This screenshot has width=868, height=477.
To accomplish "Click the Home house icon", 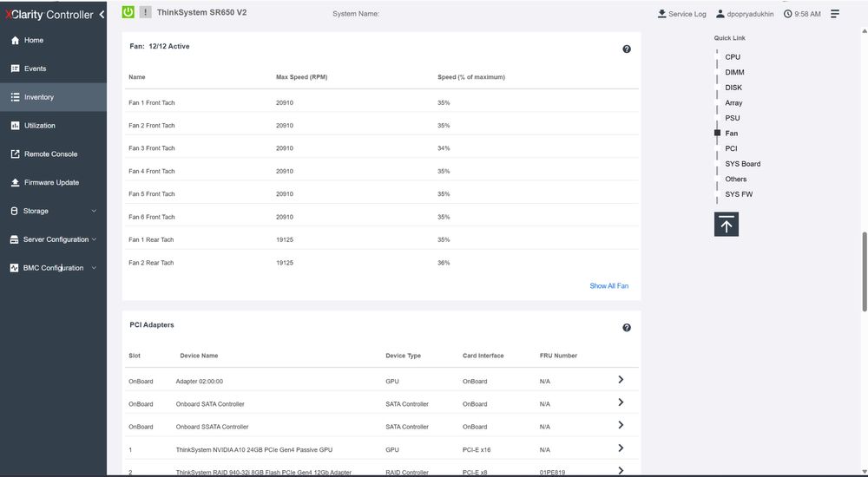I will pyautogui.click(x=15, y=41).
